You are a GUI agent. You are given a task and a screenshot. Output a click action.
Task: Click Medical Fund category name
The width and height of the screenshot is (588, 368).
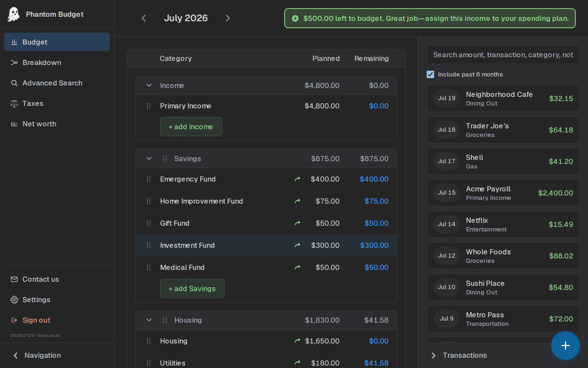182,267
